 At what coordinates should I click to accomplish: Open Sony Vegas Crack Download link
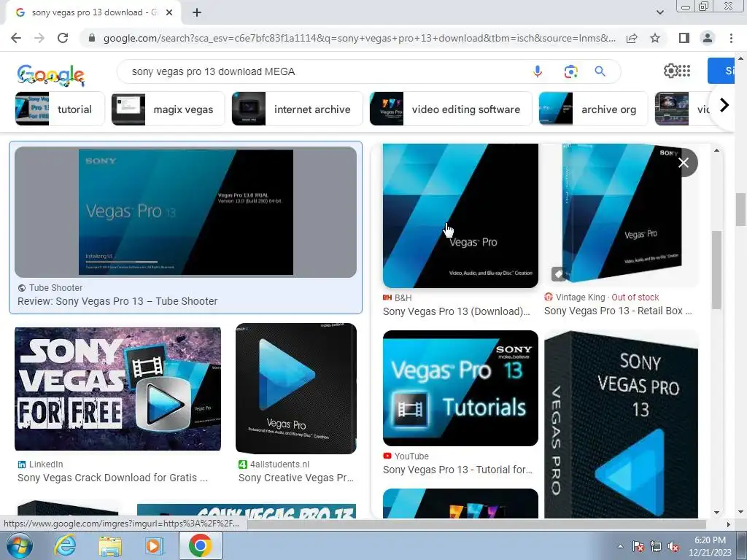tap(112, 478)
